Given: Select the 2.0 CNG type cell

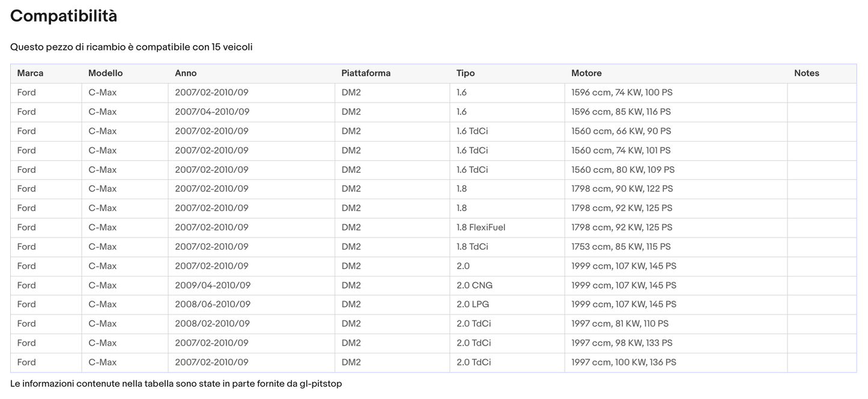Looking at the screenshot, I should tap(474, 285).
